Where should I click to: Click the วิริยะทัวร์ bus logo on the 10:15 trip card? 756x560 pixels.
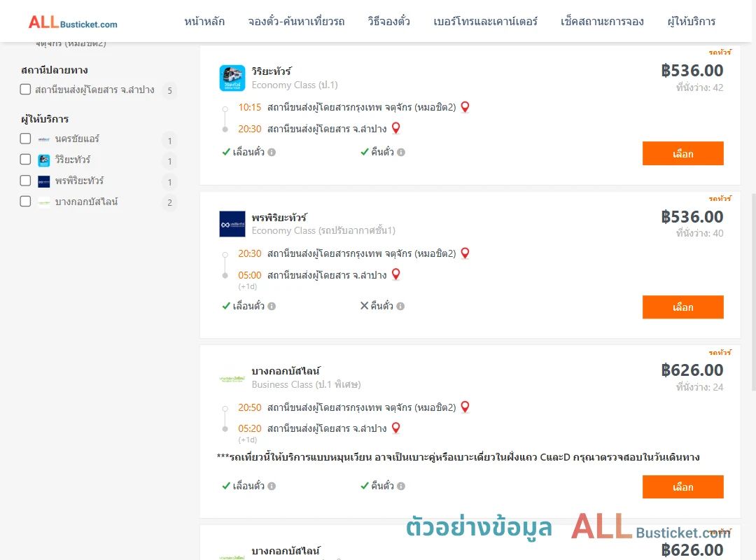[x=232, y=78]
